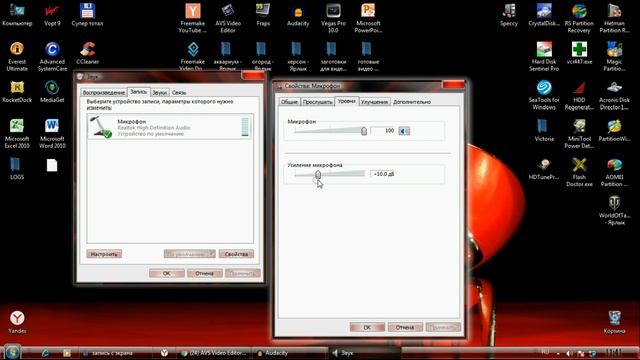This screenshot has width=640, height=360.
Task: Select the Victoria desktop shortcut
Action: click(544, 130)
